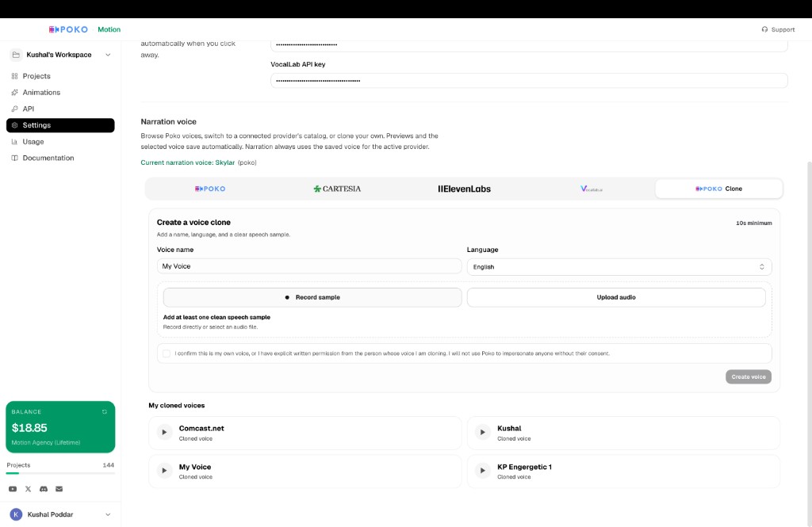Tick the voice consent confirmation checkbox
812x527 pixels.
click(167, 353)
